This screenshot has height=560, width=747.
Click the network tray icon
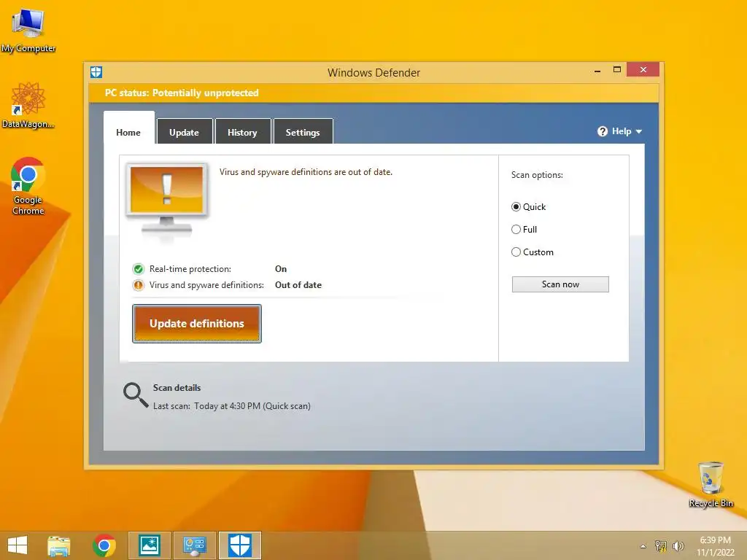[661, 545]
